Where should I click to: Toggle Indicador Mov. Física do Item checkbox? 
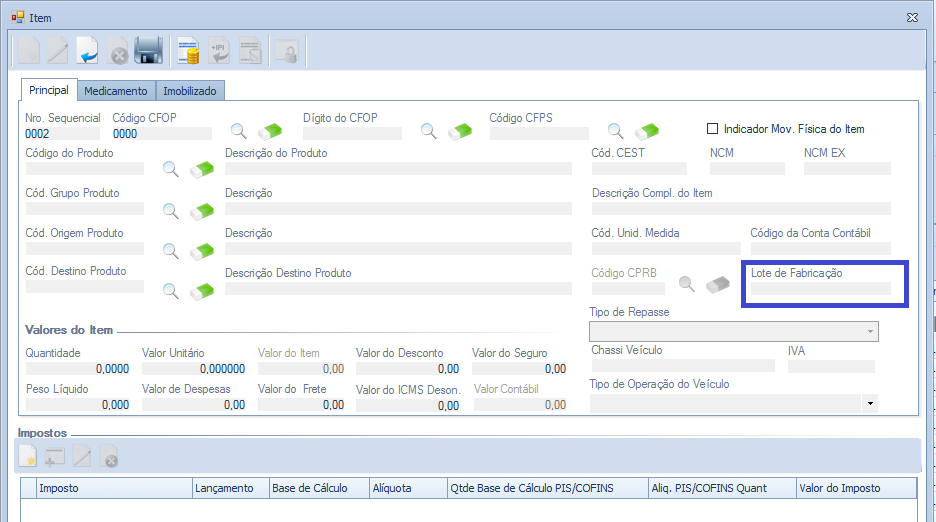[712, 128]
